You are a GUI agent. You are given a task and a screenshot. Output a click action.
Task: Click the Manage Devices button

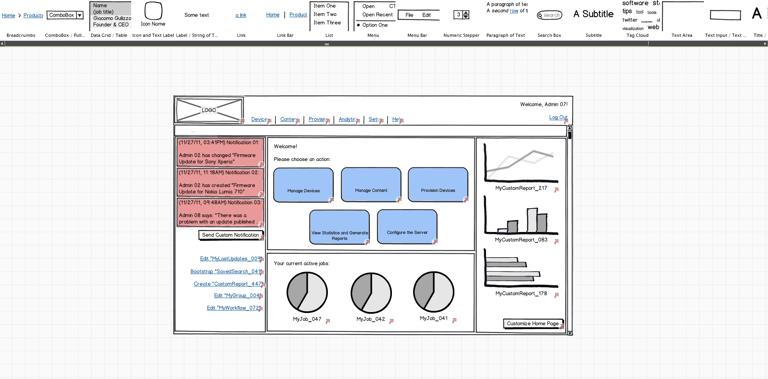pyautogui.click(x=303, y=185)
